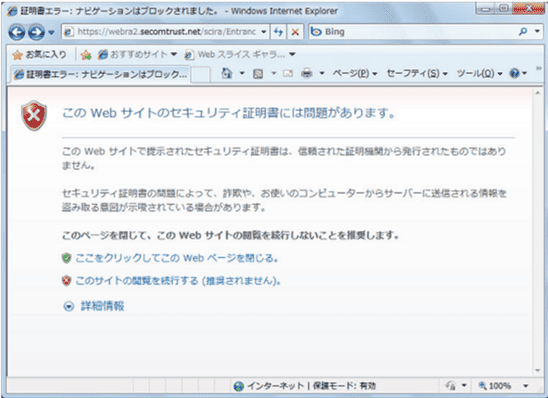The width and height of the screenshot is (548, 398).
Task: Open the Web スライス ギャラリー link
Action: (x=240, y=55)
